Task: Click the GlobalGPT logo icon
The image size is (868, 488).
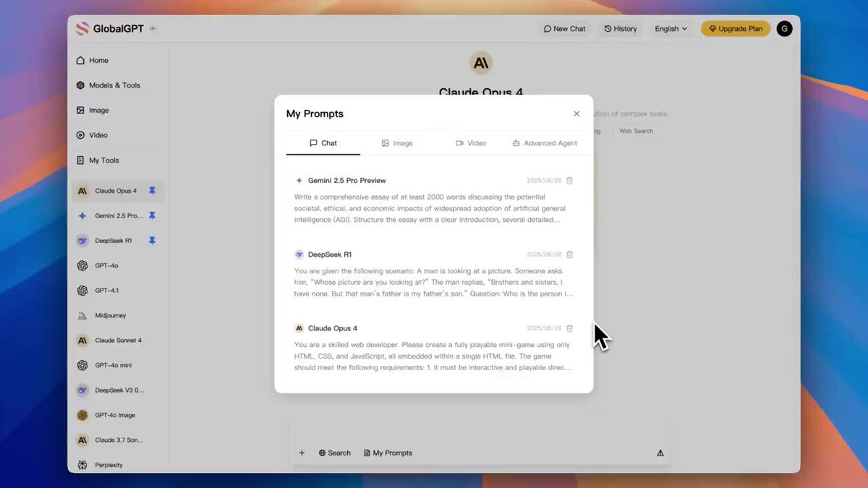Action: point(82,29)
